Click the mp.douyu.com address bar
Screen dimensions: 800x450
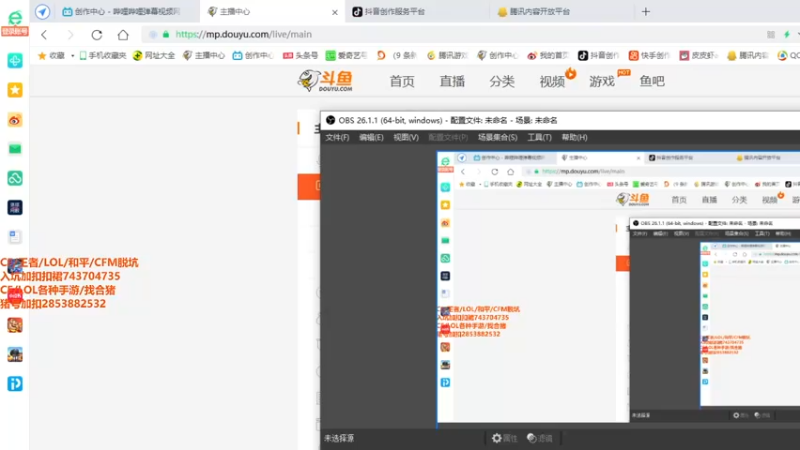point(449,35)
